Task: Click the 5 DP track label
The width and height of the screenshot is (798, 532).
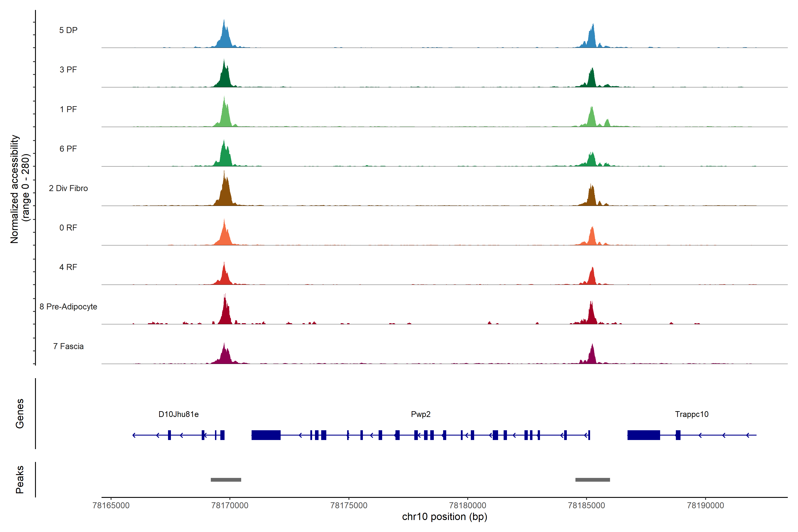Action: click(68, 30)
